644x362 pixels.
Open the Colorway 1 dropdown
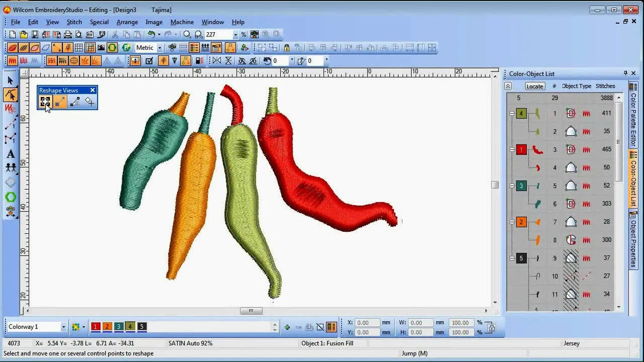63,327
